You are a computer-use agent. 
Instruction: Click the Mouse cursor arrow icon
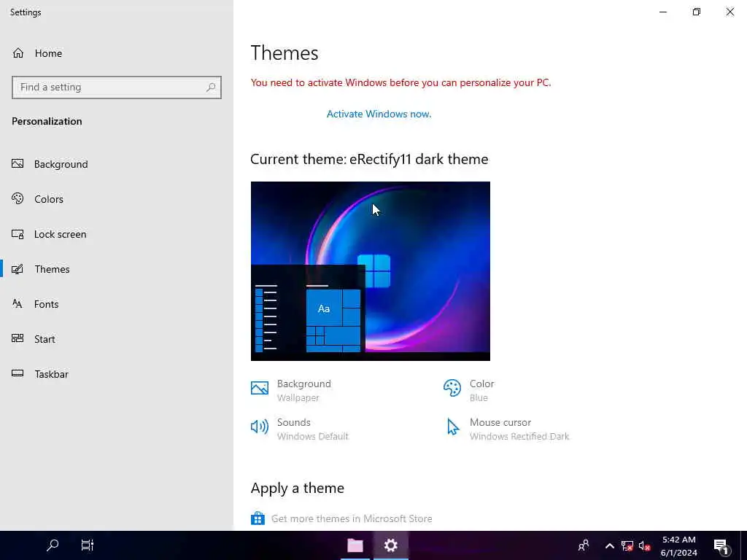[452, 427]
